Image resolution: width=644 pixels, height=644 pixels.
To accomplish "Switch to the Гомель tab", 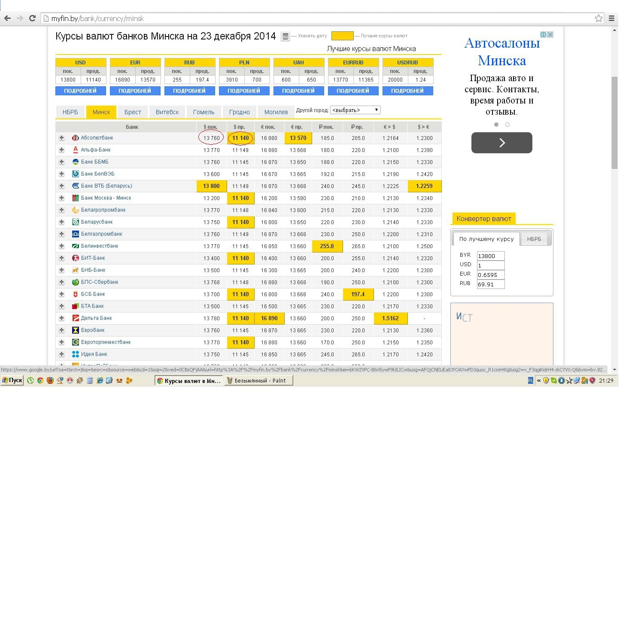I will tap(204, 112).
